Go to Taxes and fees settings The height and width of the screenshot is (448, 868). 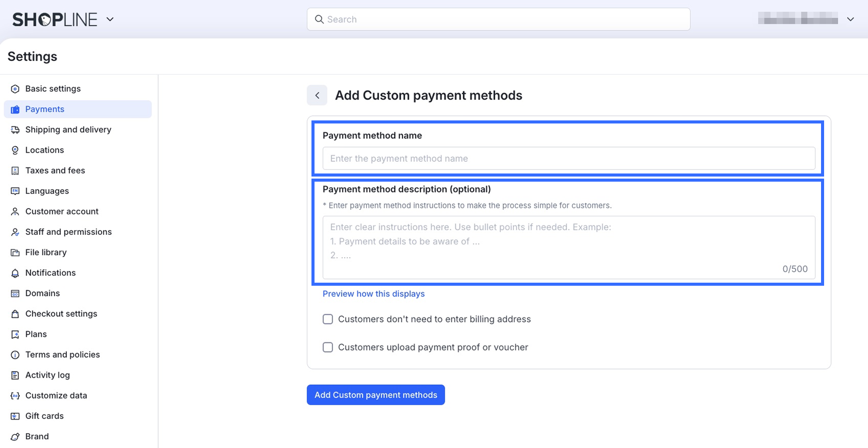[55, 170]
